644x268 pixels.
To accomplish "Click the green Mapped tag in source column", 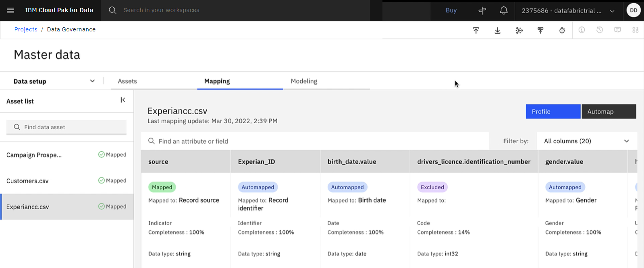I will (x=162, y=187).
